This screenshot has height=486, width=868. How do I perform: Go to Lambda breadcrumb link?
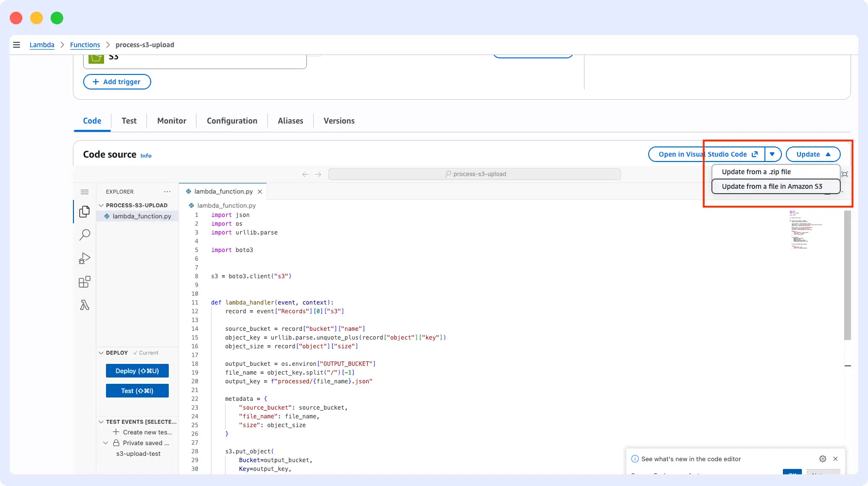(42, 45)
